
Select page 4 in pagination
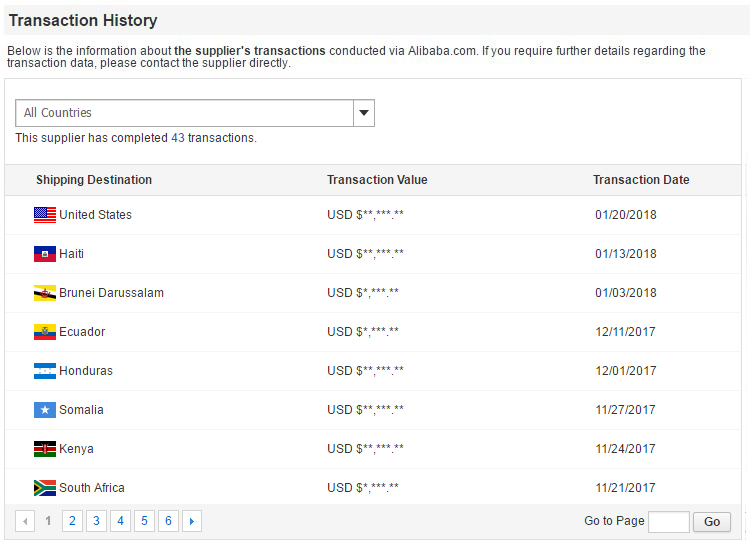pyautogui.click(x=120, y=521)
